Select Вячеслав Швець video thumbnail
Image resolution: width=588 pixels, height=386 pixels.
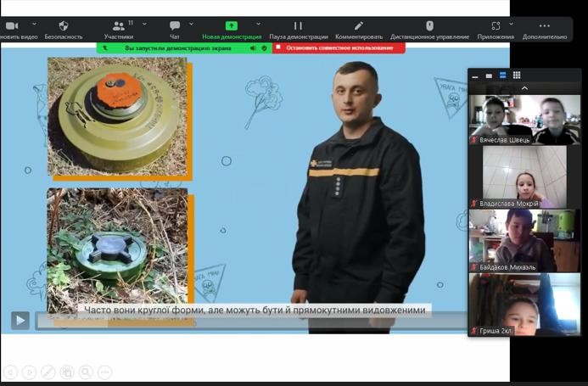(x=524, y=120)
